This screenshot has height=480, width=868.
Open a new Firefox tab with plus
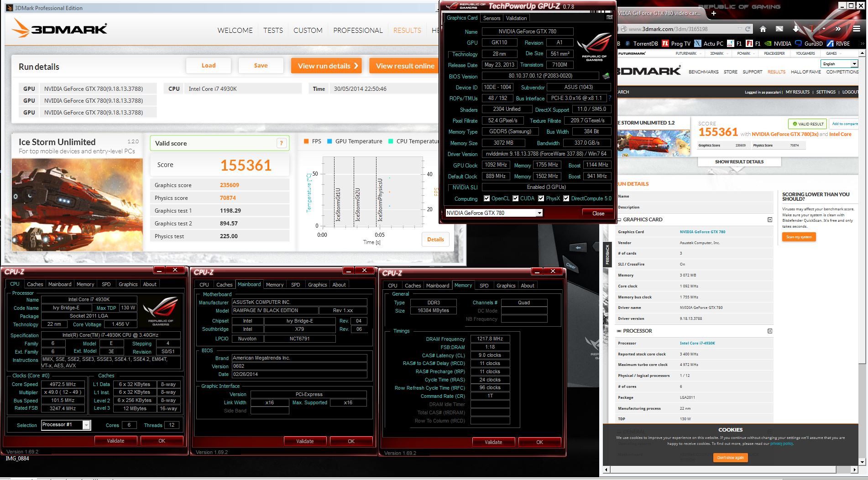pyautogui.click(x=714, y=13)
